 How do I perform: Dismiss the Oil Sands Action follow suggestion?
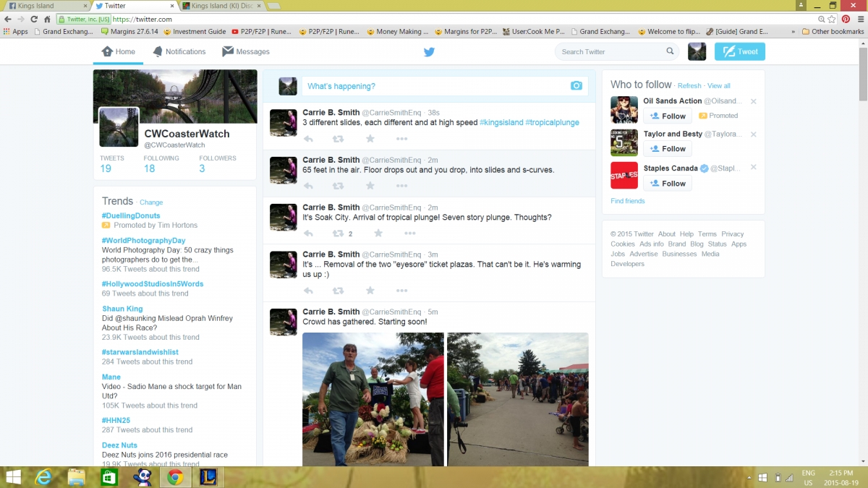pyautogui.click(x=753, y=101)
